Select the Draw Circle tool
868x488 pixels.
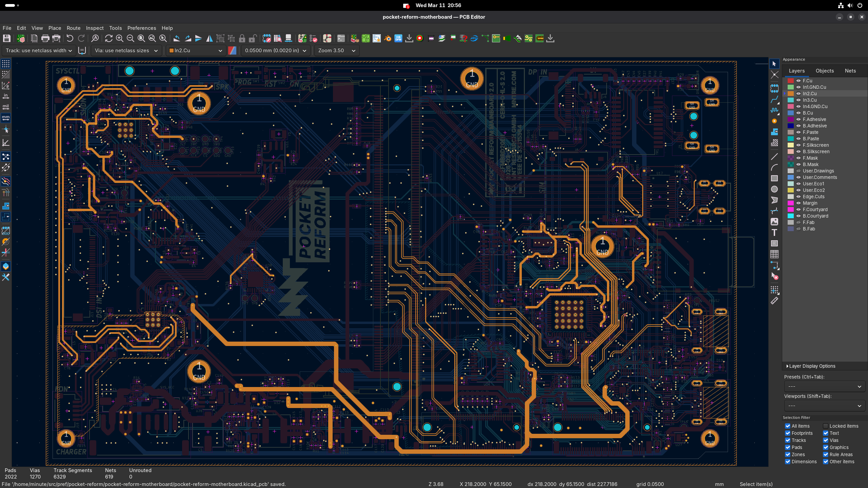[x=774, y=189]
